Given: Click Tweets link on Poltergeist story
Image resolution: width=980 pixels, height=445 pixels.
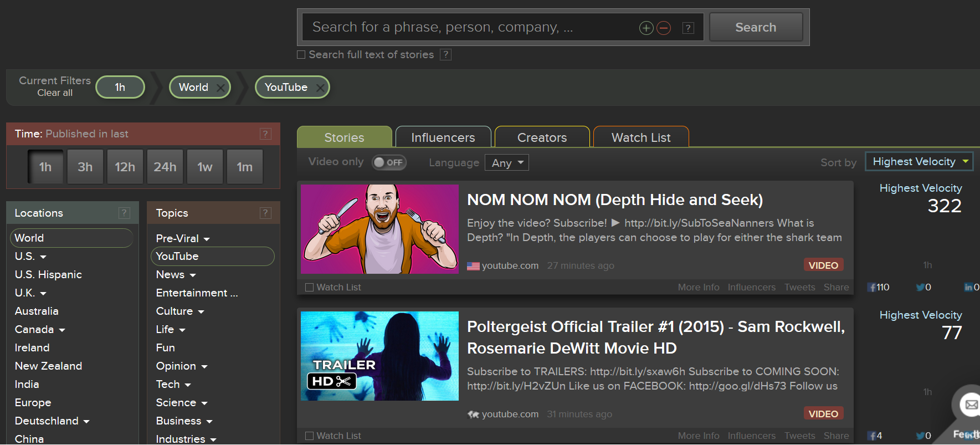Looking at the screenshot, I should pos(800,436).
